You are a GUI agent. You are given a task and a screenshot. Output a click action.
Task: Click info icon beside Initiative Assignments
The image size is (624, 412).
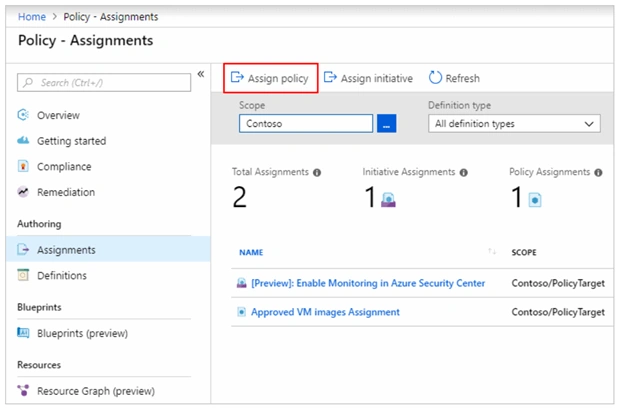(463, 173)
